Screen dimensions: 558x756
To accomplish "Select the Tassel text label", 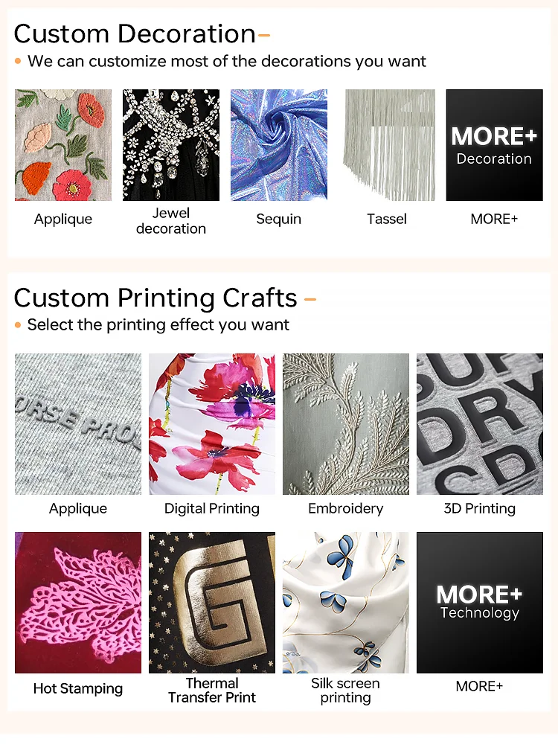I will coord(387,219).
